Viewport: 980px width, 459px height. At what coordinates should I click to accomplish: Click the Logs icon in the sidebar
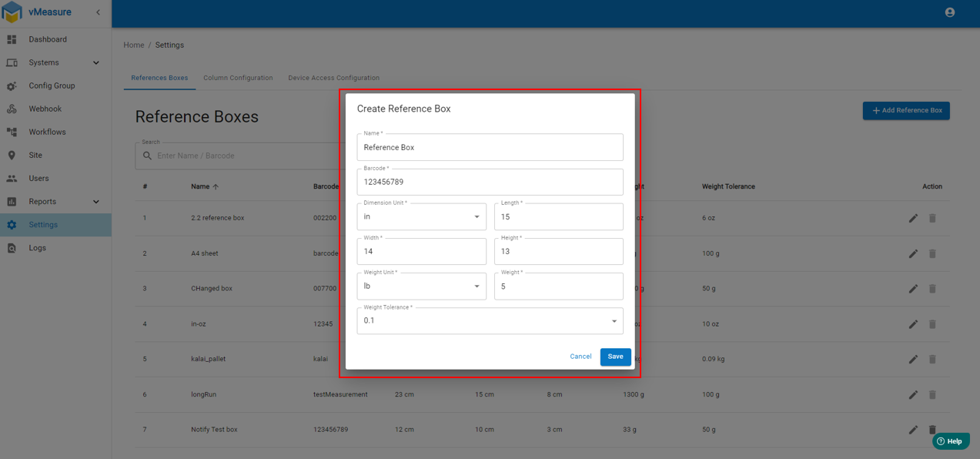(x=12, y=248)
